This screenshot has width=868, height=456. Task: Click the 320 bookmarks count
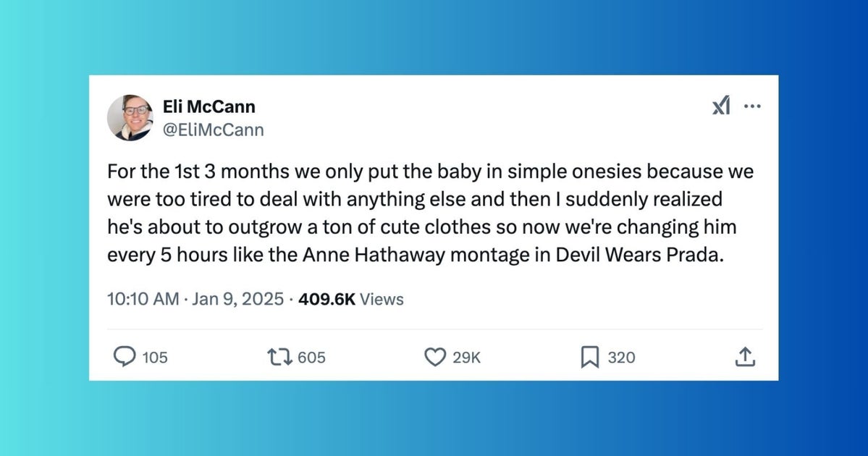pyautogui.click(x=621, y=358)
